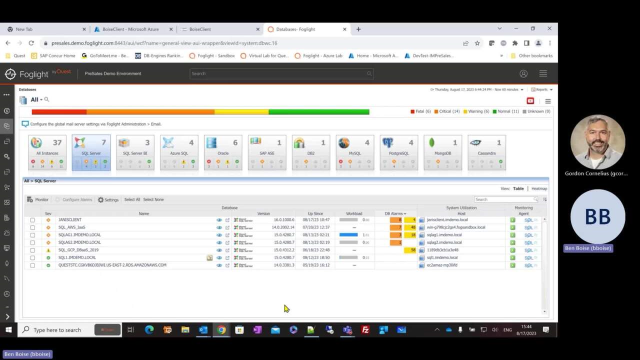Switch to Table view
This screenshot has width=640, height=360.
518,189
